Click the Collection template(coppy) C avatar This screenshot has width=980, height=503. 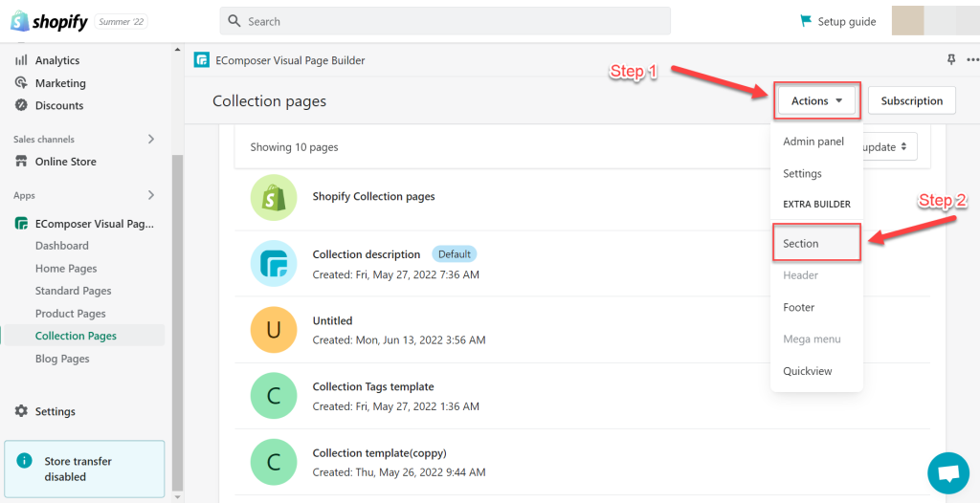click(x=273, y=462)
